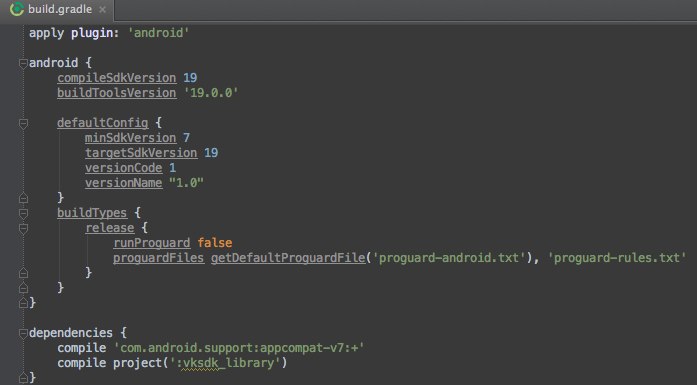Click the buildToolsVersion property
697x385 pixels.
[x=116, y=93]
